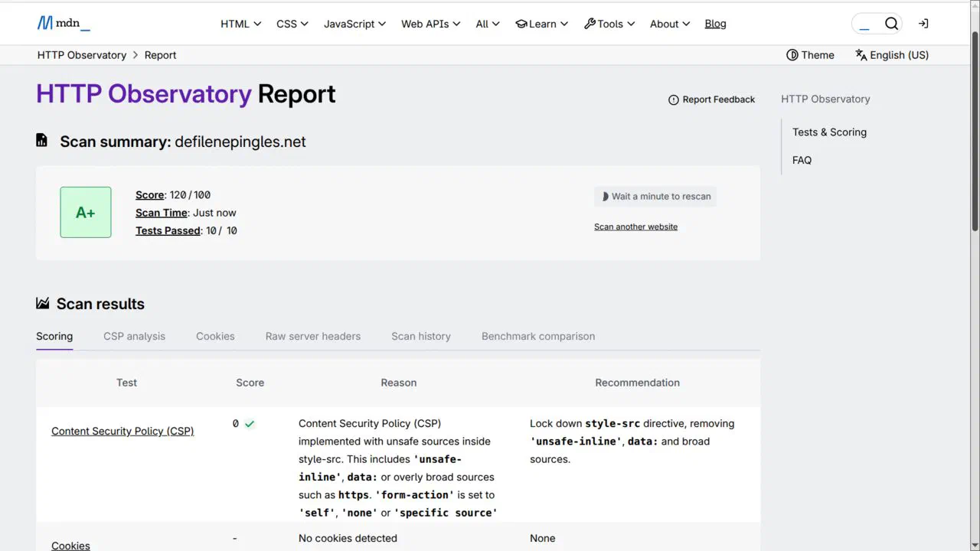
Task: Click the HTTP Observatory sidebar heading
Action: (825, 99)
